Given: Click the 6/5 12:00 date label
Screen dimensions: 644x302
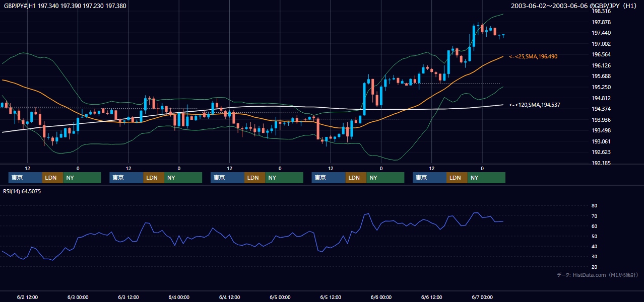Looking at the screenshot, I should (331, 297).
